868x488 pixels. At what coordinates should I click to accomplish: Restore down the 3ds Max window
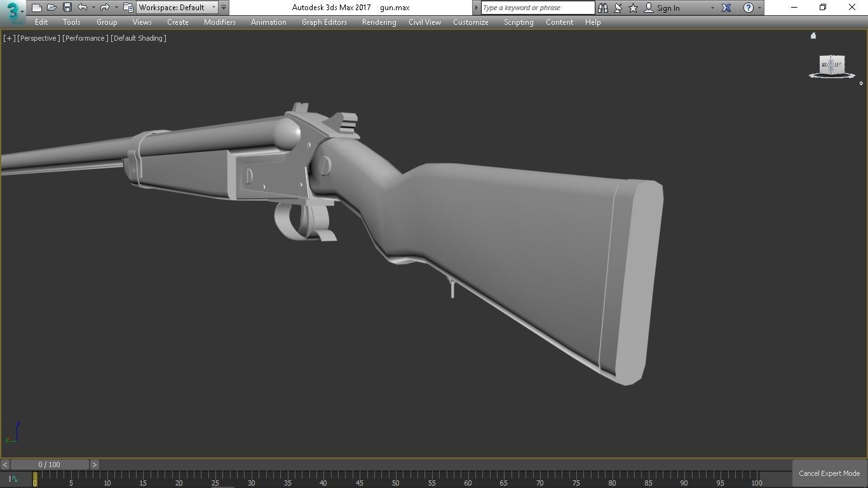[823, 8]
